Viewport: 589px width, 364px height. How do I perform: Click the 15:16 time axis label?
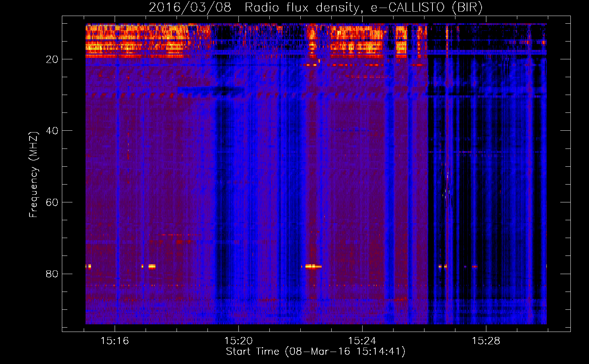[x=115, y=341]
